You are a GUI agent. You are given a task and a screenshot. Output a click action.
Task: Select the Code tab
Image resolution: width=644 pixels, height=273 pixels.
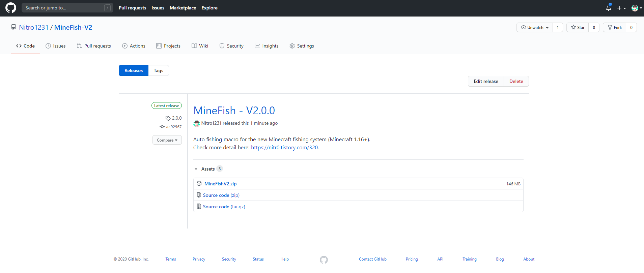25,46
